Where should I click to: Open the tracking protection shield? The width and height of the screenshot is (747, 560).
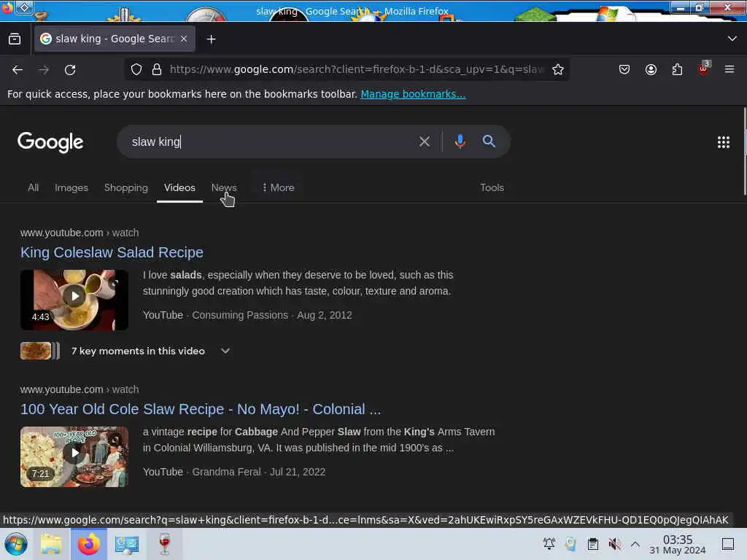tap(136, 69)
